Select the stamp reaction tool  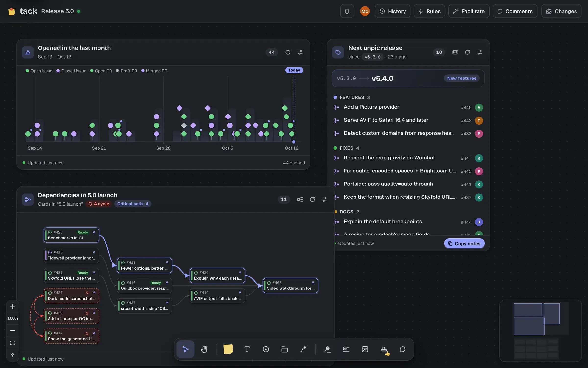(384, 349)
